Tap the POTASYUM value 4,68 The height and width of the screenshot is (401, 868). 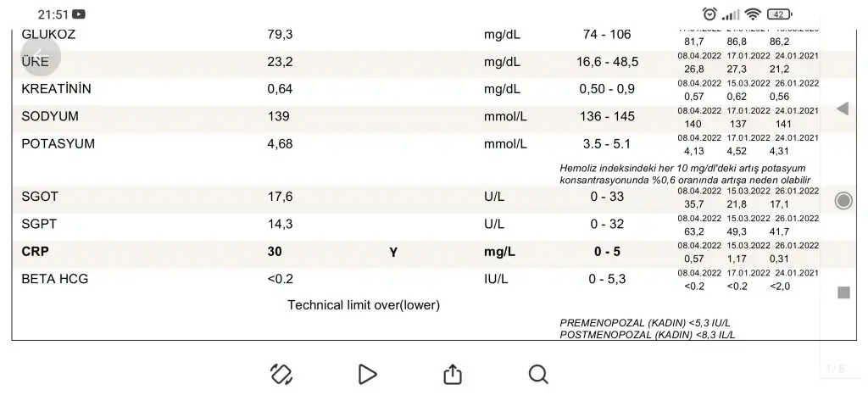tap(280, 144)
